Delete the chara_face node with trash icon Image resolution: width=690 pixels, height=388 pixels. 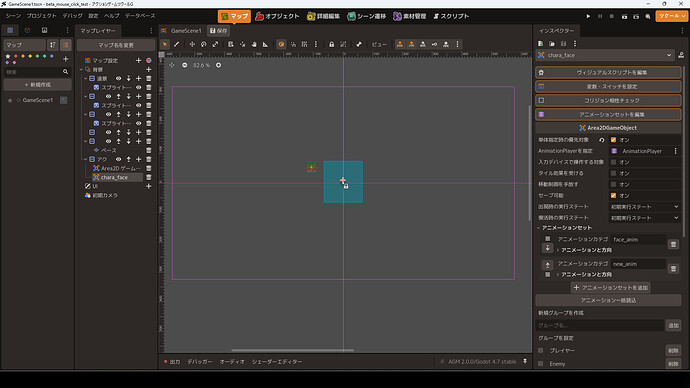coord(149,177)
